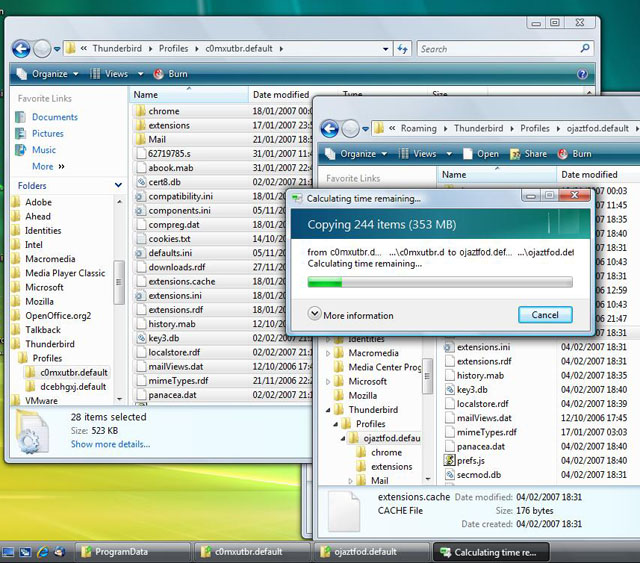Viewport: 640px width, 563px height.
Task: Collapse the Folders pane
Action: click(x=118, y=185)
